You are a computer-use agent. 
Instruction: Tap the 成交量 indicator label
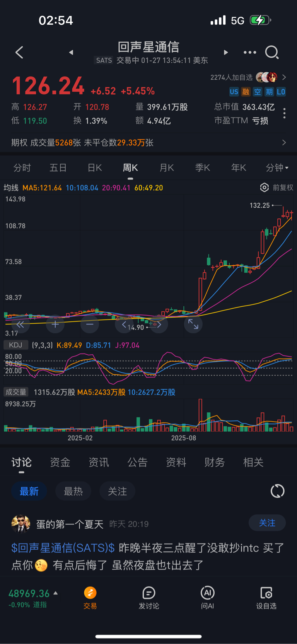click(16, 392)
